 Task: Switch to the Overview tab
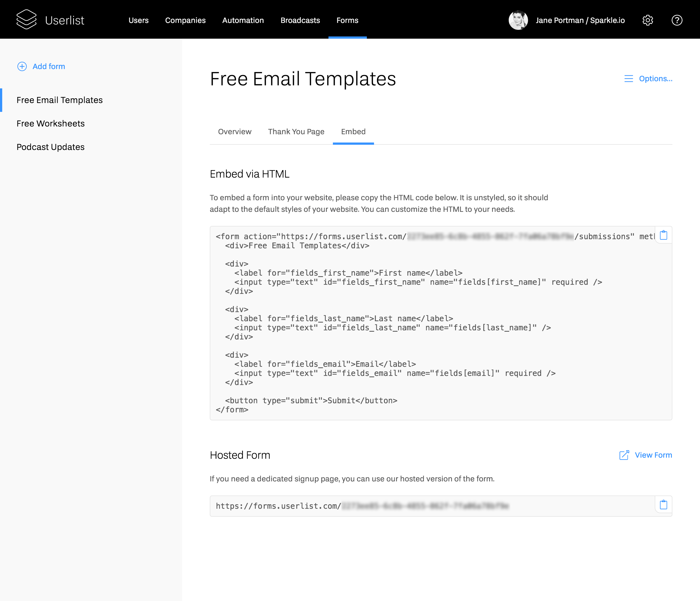pyautogui.click(x=234, y=131)
